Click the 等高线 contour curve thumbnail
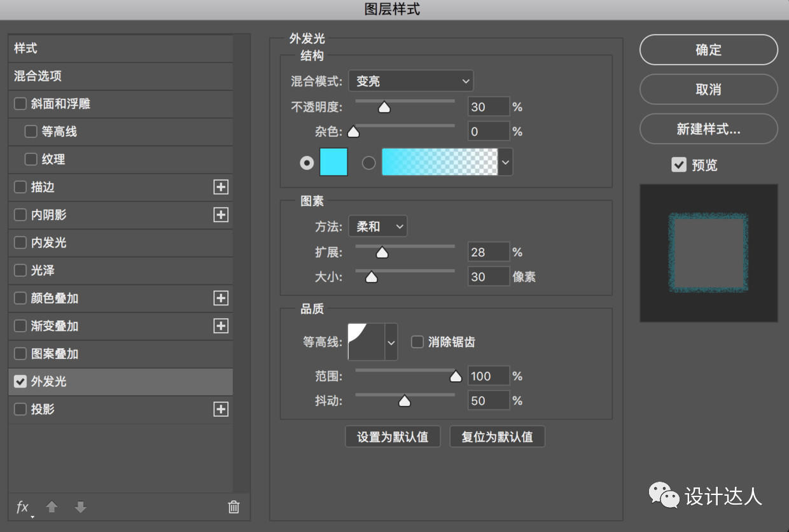This screenshot has height=532, width=789. pos(366,342)
